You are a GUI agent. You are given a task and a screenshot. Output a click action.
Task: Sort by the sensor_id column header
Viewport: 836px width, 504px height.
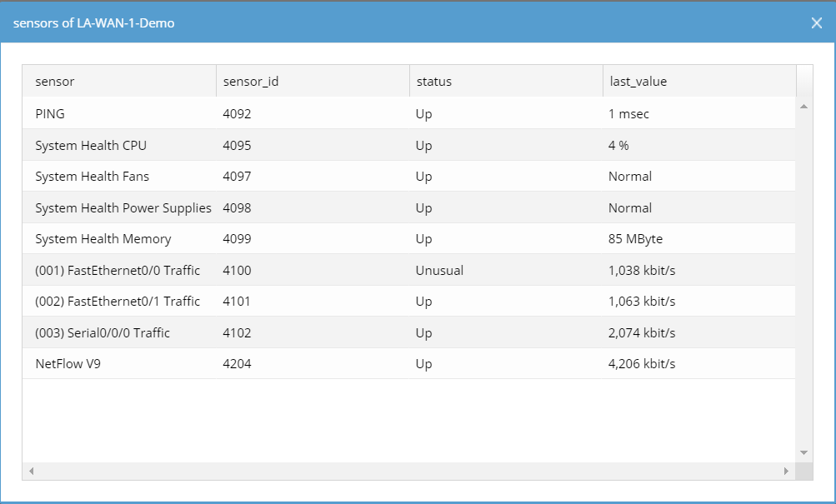coord(250,82)
